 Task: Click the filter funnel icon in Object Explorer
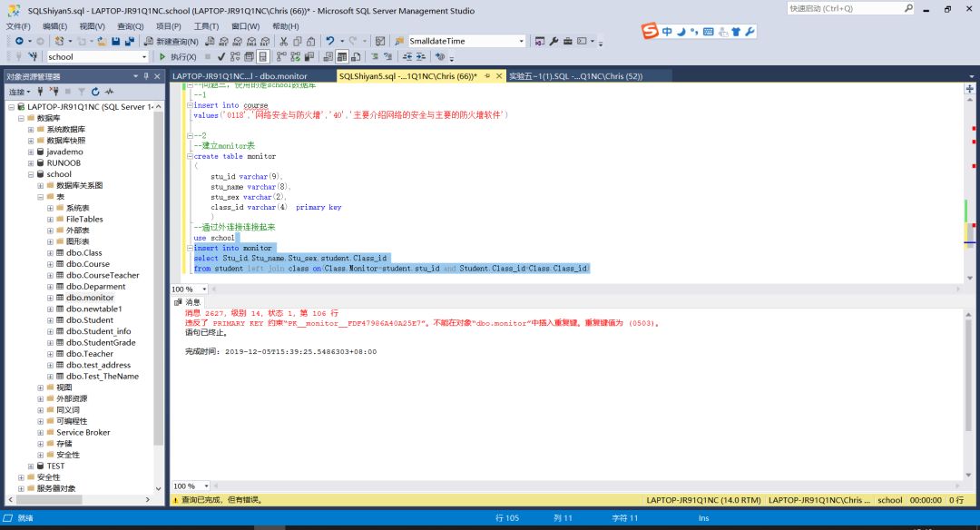(x=81, y=92)
